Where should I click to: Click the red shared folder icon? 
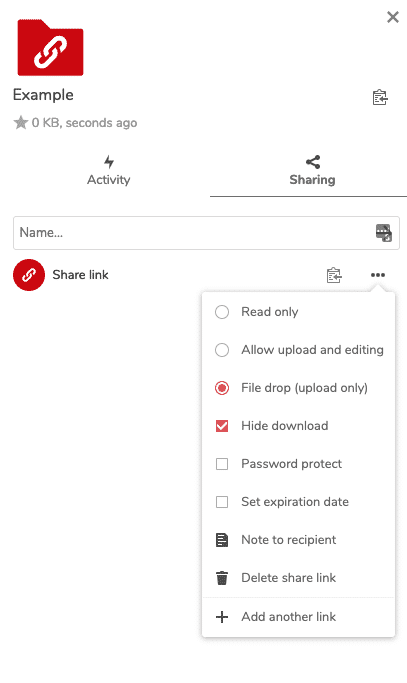pyautogui.click(x=50, y=47)
